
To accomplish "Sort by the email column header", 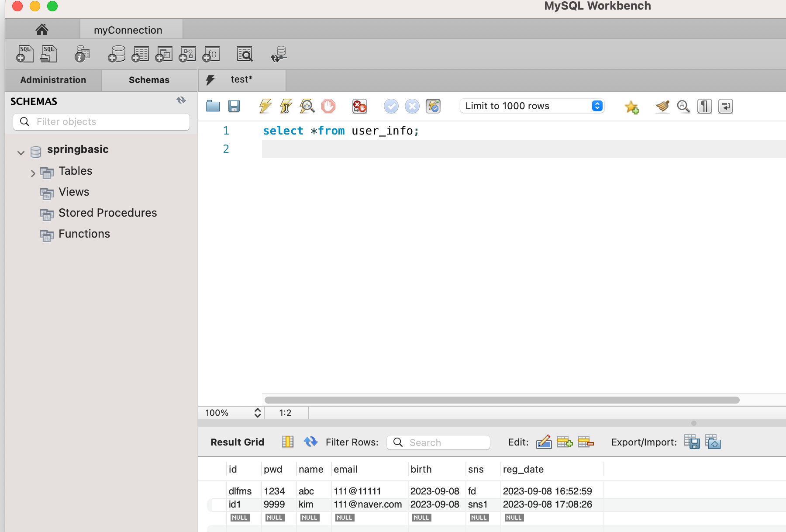I will (x=369, y=469).
